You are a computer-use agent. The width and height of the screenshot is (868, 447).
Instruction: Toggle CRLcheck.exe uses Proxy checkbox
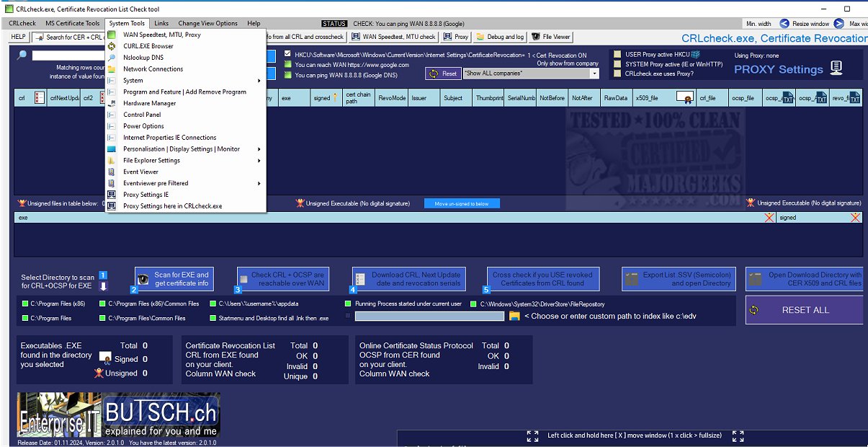[617, 74]
